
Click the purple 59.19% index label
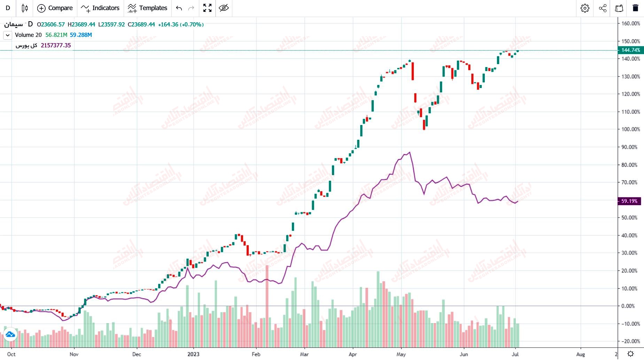coord(629,201)
